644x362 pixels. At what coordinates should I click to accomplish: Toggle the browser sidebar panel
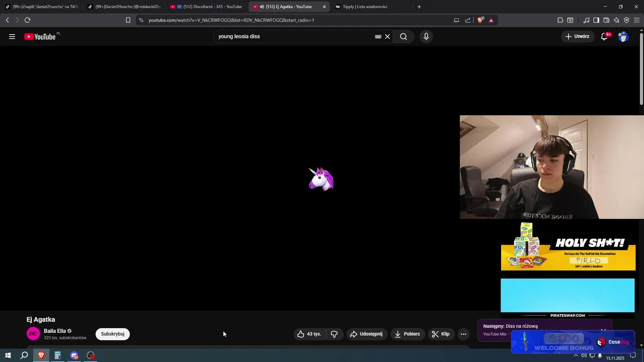596,20
